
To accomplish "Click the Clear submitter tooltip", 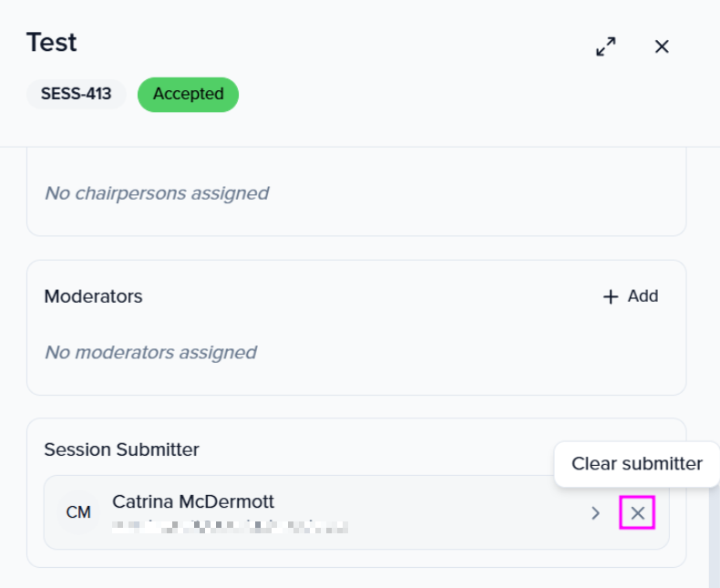I will coord(636,464).
